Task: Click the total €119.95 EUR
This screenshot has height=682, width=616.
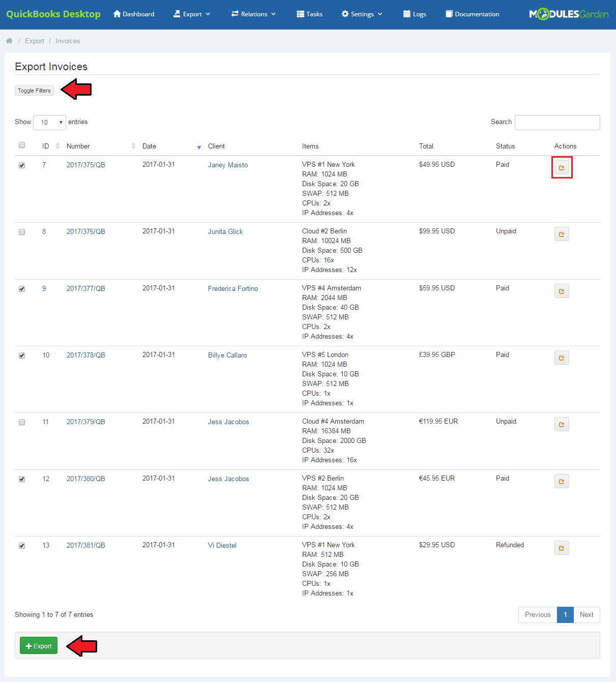Action: (438, 421)
